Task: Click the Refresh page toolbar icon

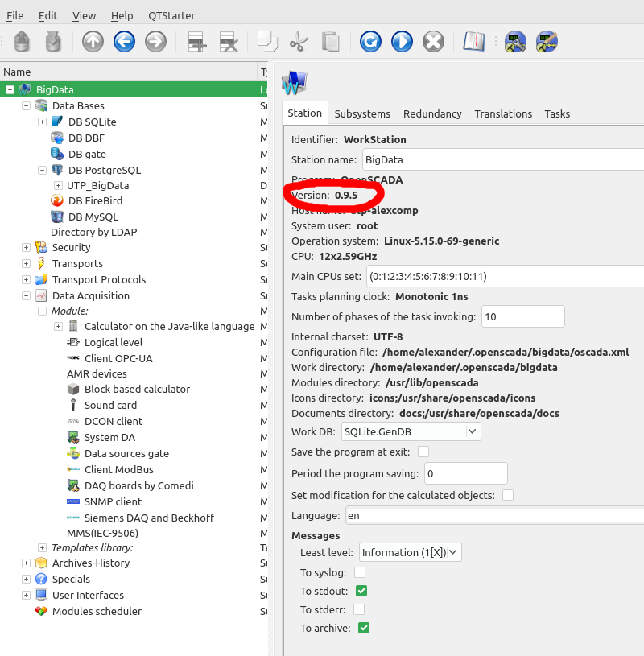Action: tap(370, 42)
